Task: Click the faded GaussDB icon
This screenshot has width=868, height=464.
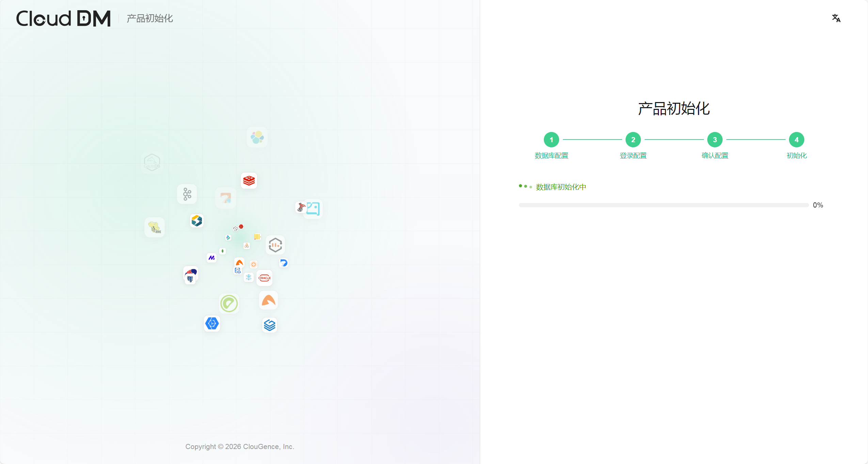Action: pos(152,162)
